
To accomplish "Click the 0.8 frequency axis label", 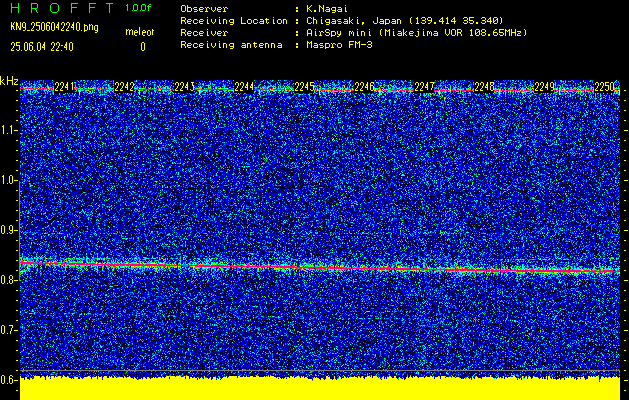I will pos(8,280).
